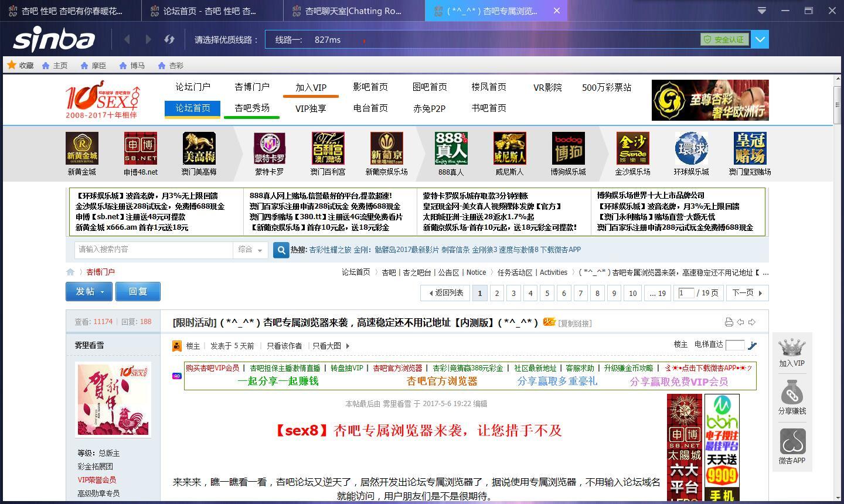Click the print icon in thread header
Image resolution: width=844 pixels, height=504 pixels.
(x=729, y=322)
